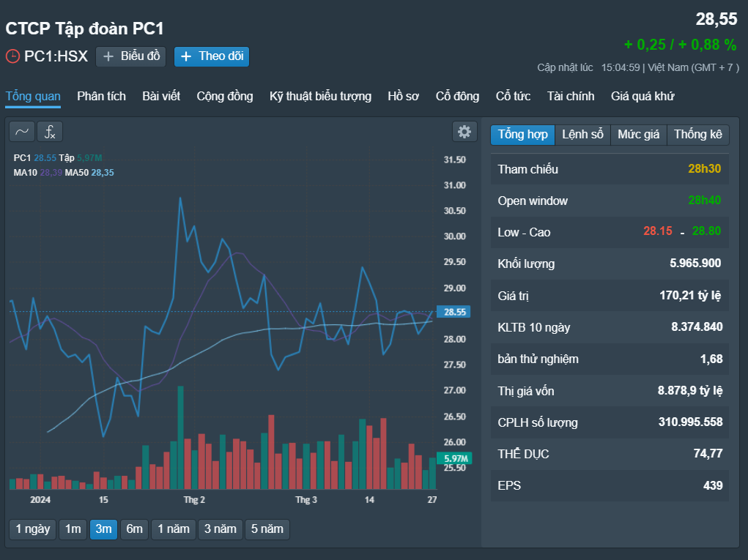The width and height of the screenshot is (748, 560).
Task: Open the fx indicators icon
Action: coord(50,132)
